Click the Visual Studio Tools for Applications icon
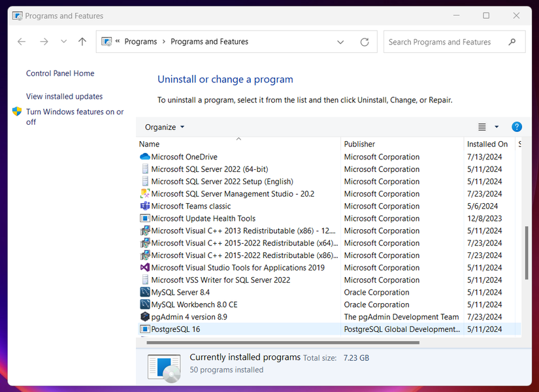The height and width of the screenshot is (392, 539). 145,267
